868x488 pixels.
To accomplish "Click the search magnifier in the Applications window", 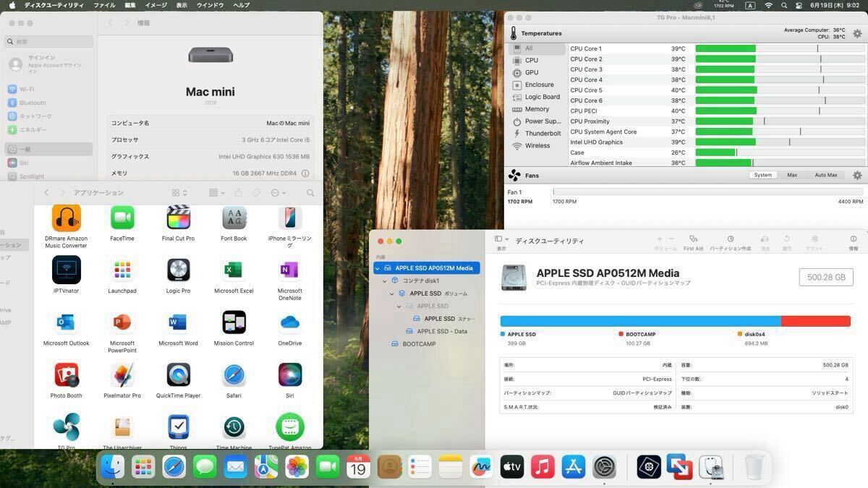I will [310, 193].
